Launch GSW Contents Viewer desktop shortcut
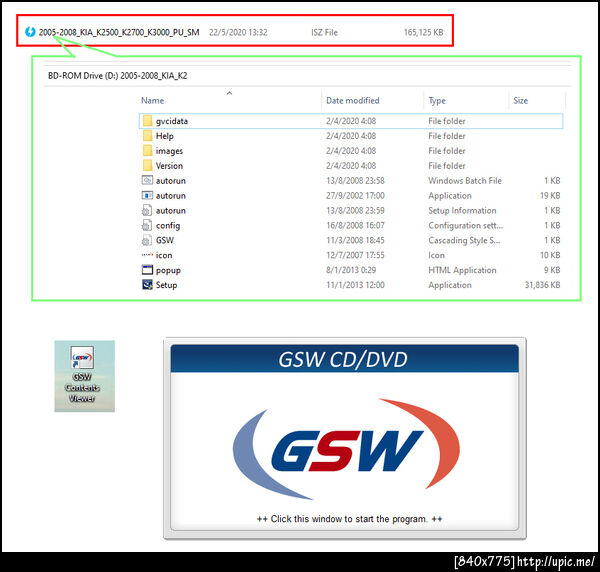This screenshot has width=600, height=572. coord(85,376)
